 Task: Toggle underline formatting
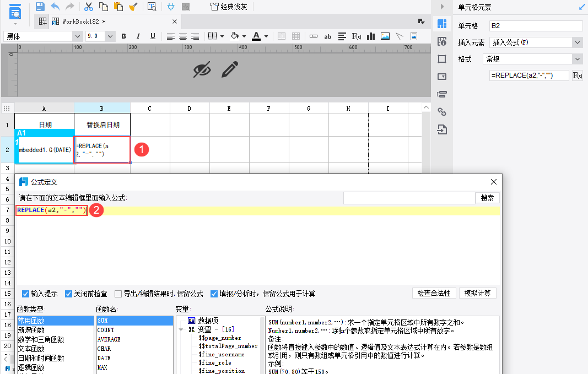click(153, 36)
